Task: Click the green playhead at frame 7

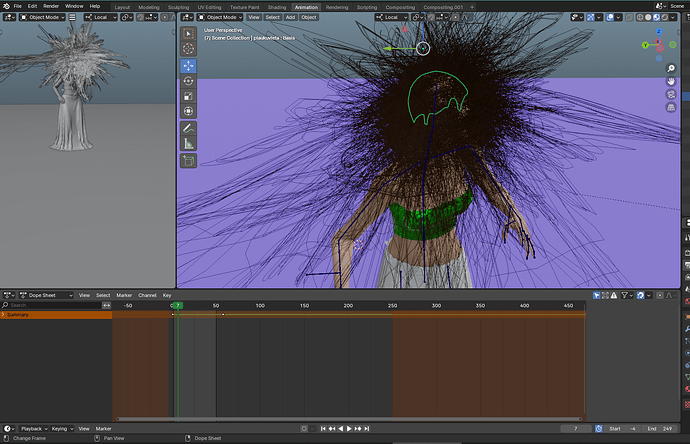Action: point(177,305)
